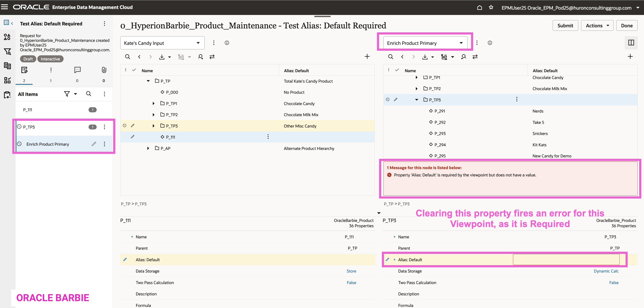This screenshot has width=644, height=308.
Task: Click the favorites star icon
Action: click(491, 7)
